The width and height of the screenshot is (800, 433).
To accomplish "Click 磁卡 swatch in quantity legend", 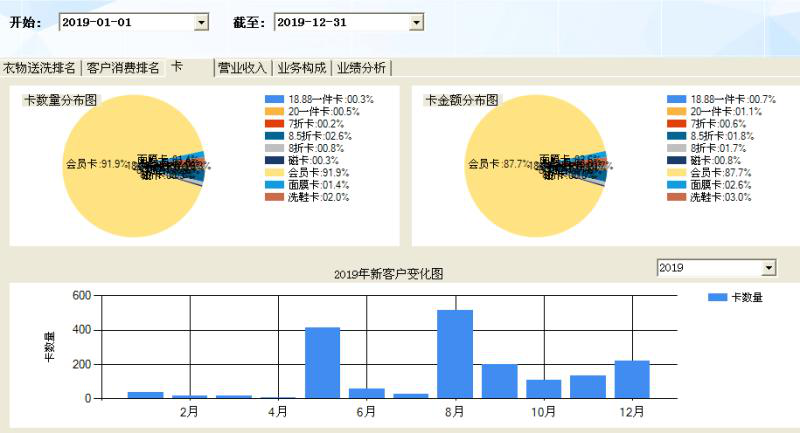I will [274, 161].
